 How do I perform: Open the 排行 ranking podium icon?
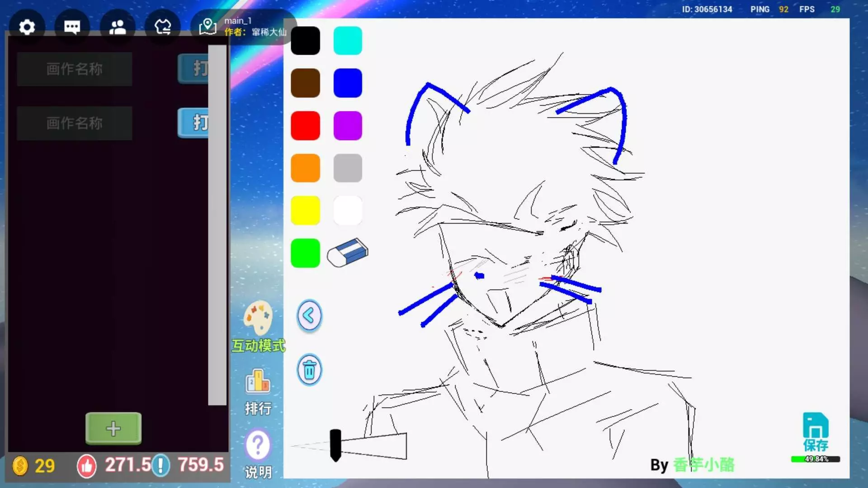point(258,382)
